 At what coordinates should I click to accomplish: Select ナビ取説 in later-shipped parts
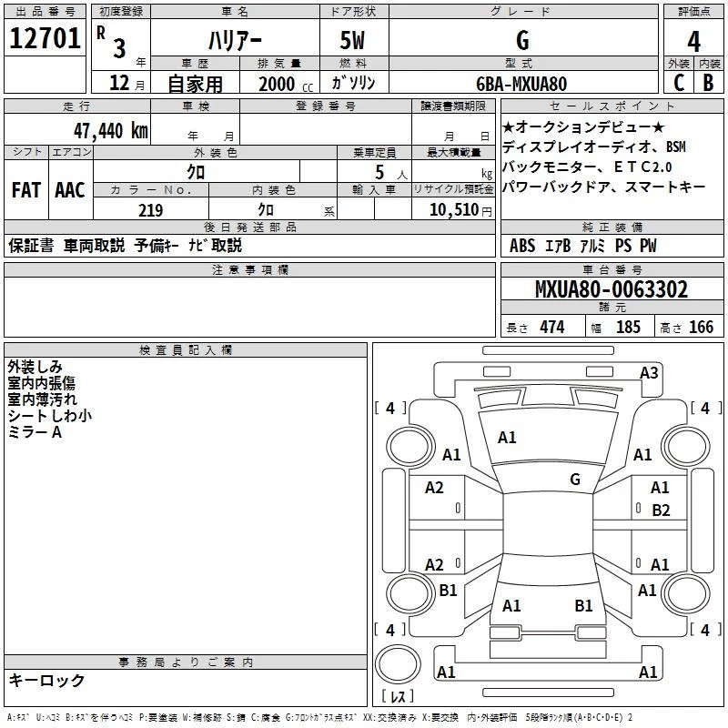click(x=215, y=246)
